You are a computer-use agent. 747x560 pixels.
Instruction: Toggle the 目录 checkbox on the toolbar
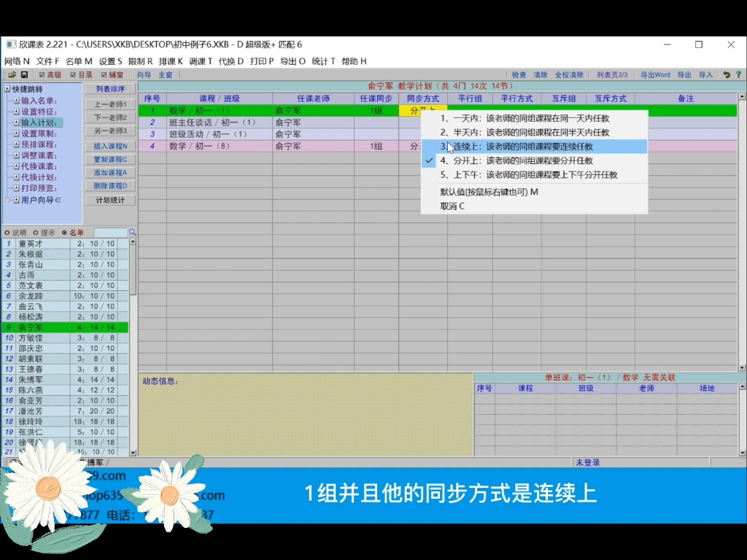(x=72, y=74)
